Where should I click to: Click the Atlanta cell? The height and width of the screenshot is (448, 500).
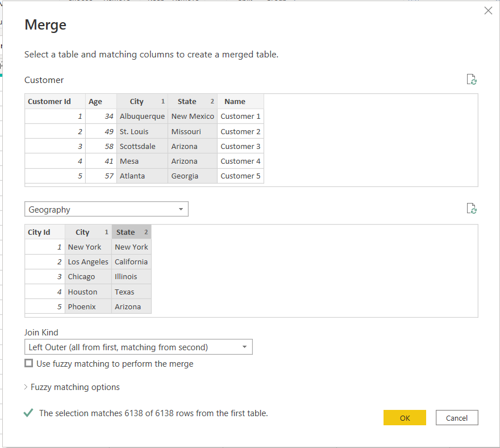click(142, 176)
